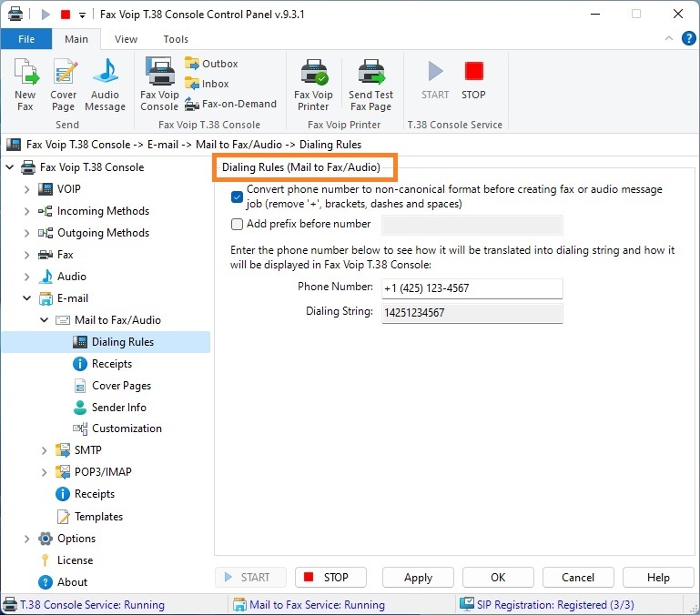Click the ribbon START service button
This screenshot has height=615, width=700.
pos(435,81)
